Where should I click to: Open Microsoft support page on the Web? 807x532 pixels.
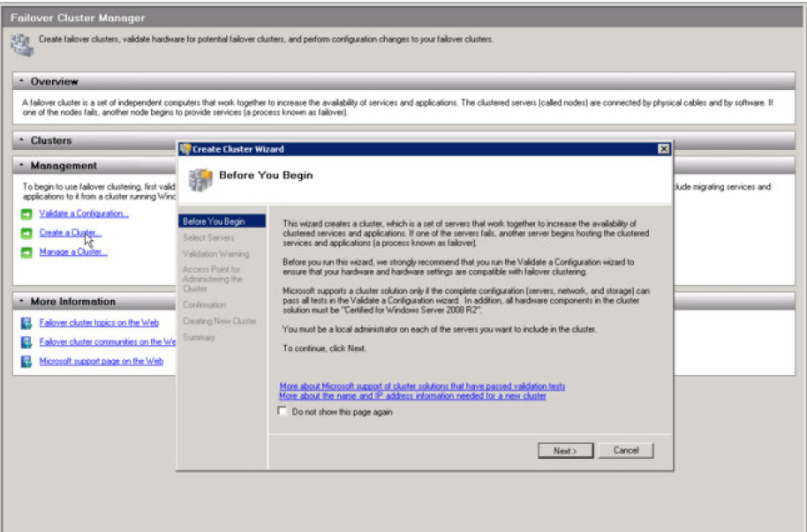click(x=102, y=362)
